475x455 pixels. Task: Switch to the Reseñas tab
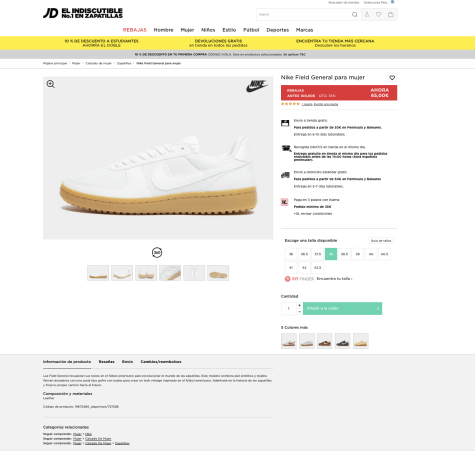click(x=106, y=362)
